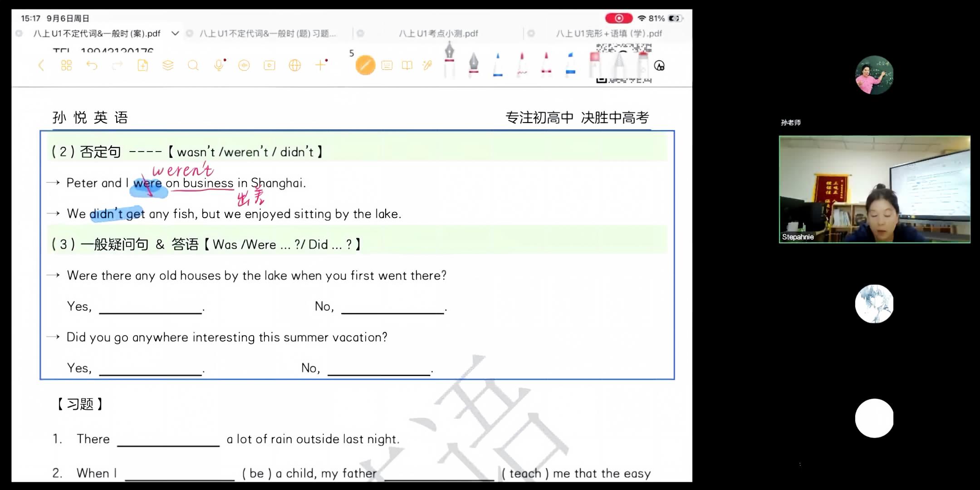Open search with the magnifier icon
980x490 pixels.
coord(193,66)
